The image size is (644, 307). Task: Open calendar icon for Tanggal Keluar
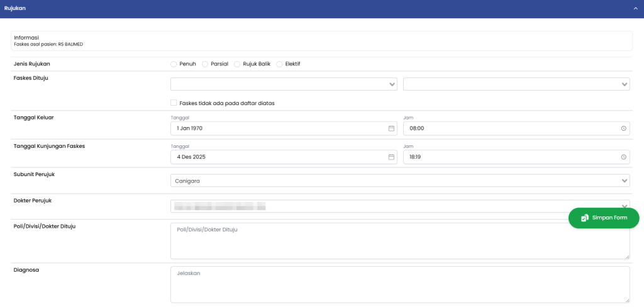tap(391, 128)
